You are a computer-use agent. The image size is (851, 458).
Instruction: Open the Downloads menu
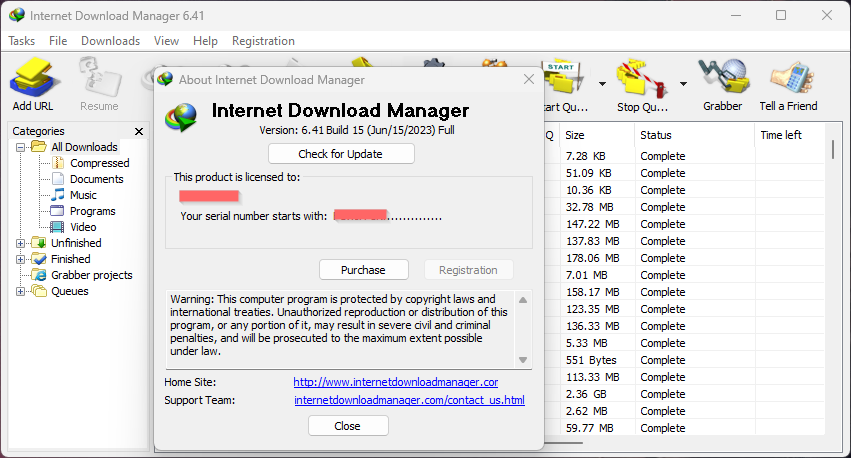click(x=111, y=41)
